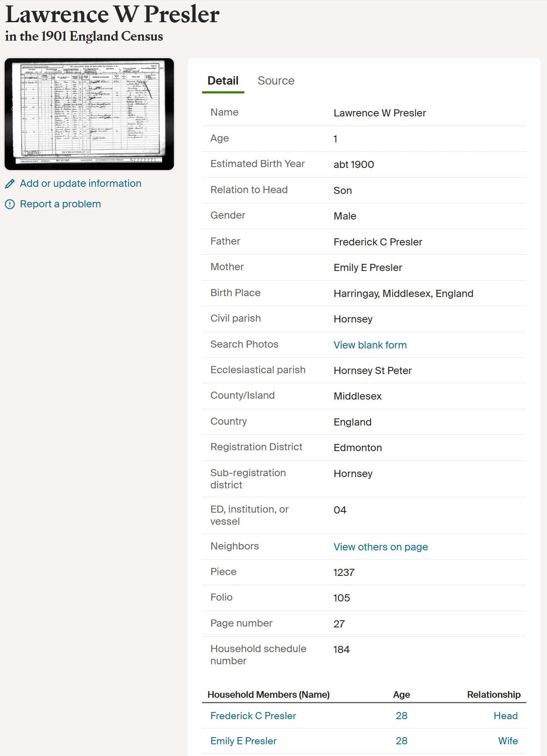Click the exclamation report icon

[x=9, y=204]
